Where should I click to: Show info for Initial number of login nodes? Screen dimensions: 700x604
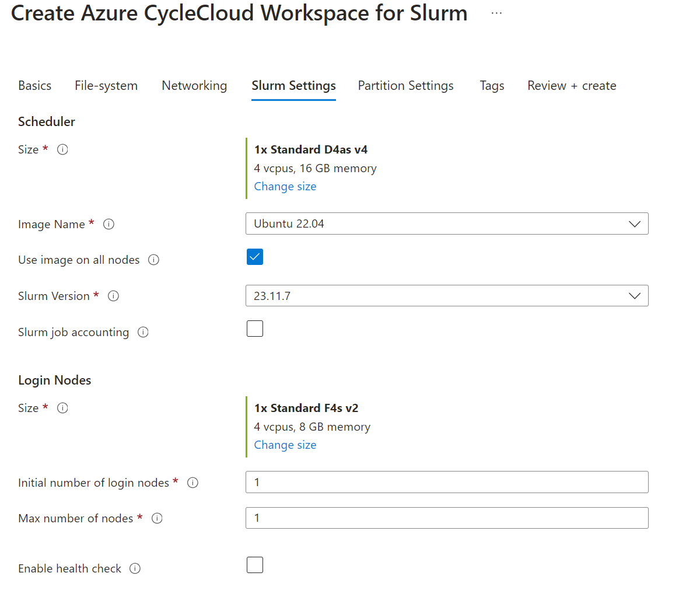(192, 483)
